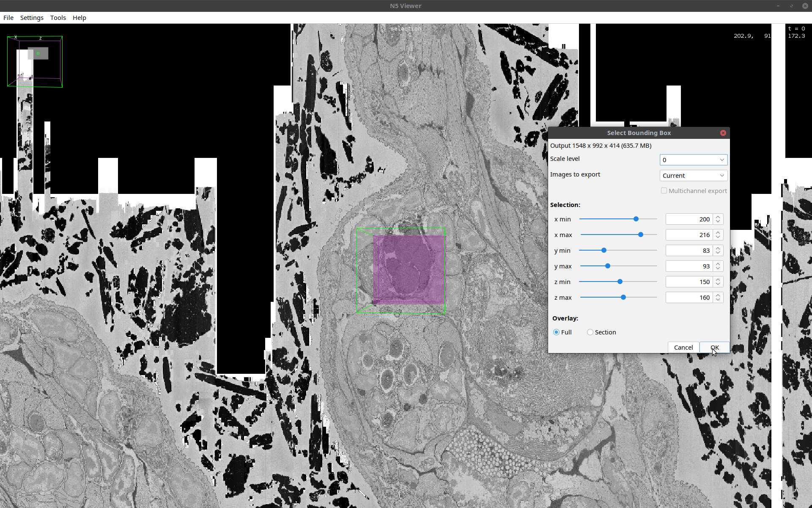The height and width of the screenshot is (508, 812).
Task: Click the Overlay: heading label
Action: pyautogui.click(x=565, y=318)
